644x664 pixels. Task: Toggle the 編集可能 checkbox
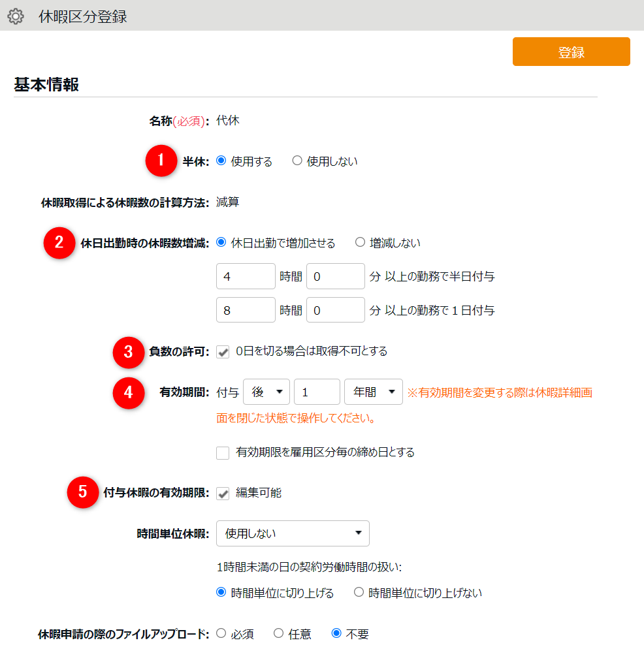pyautogui.click(x=223, y=493)
